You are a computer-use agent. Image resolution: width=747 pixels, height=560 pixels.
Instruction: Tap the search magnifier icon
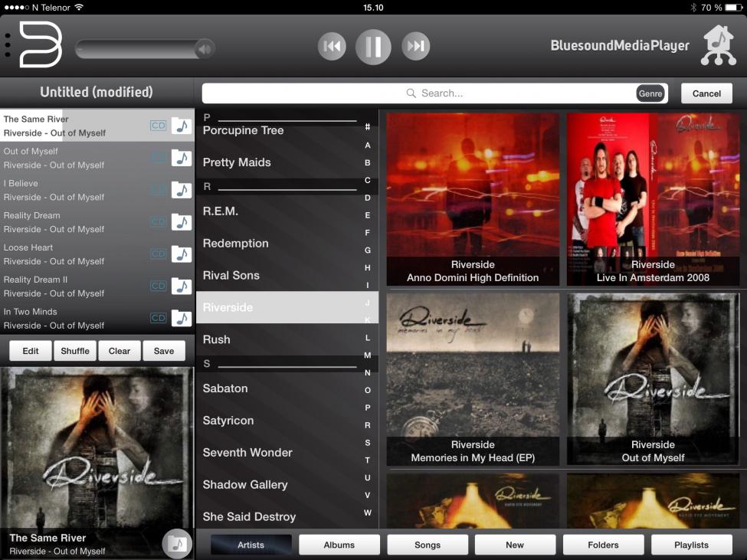click(x=411, y=93)
